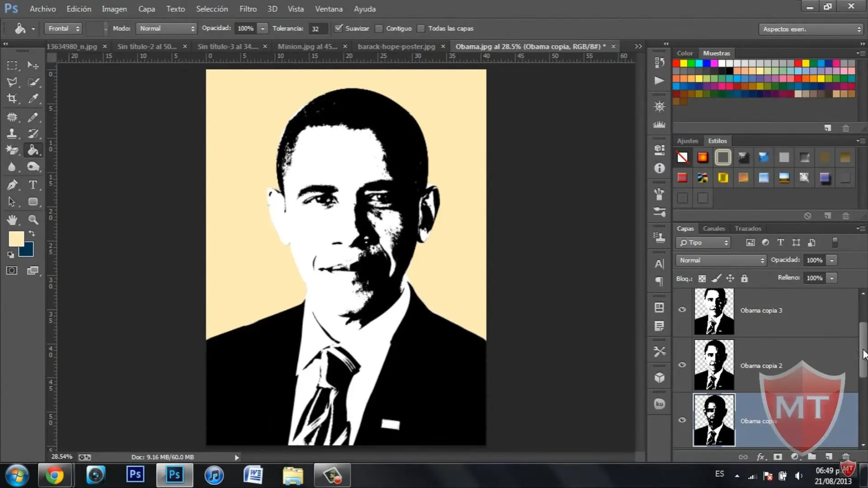Open the layer Opacidad arrow
Screen dimensions: 868x488
[832, 260]
